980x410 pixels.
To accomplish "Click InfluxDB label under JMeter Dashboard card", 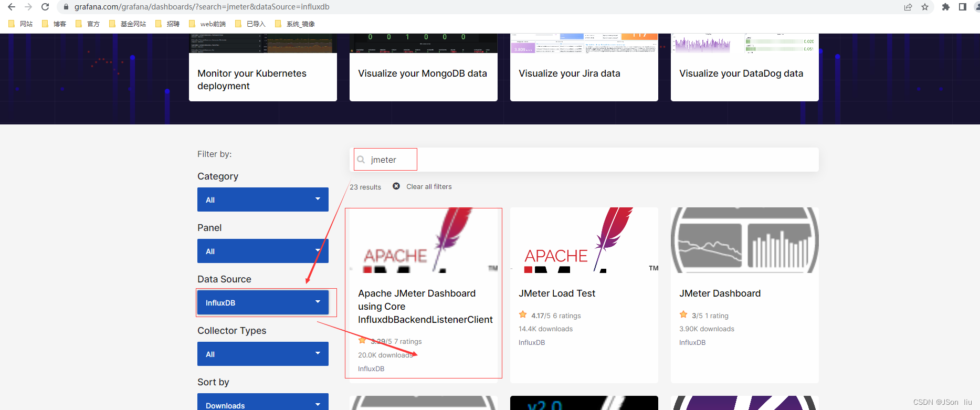I will [692, 343].
